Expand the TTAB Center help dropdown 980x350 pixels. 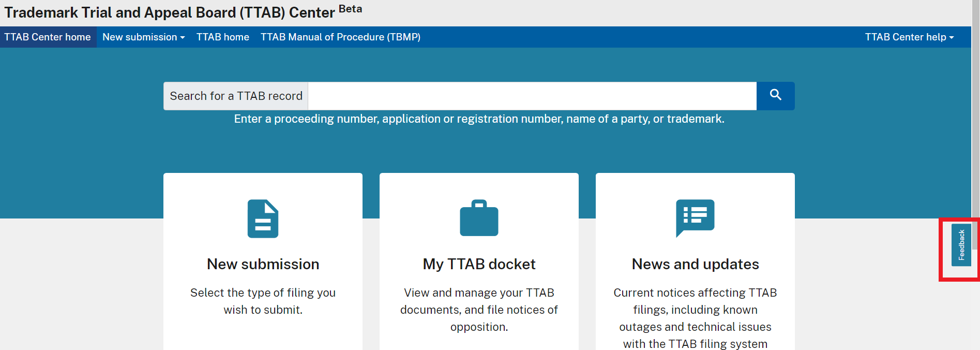tap(909, 37)
